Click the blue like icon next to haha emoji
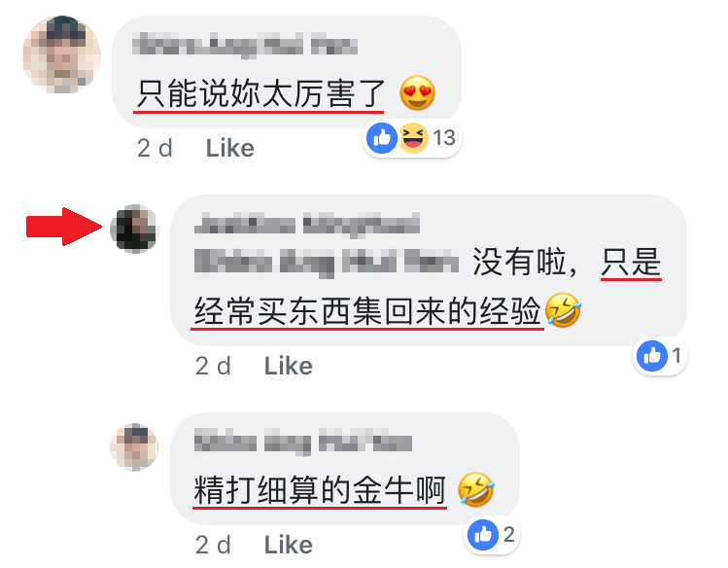This screenshot has height=568, width=728. 382,138
